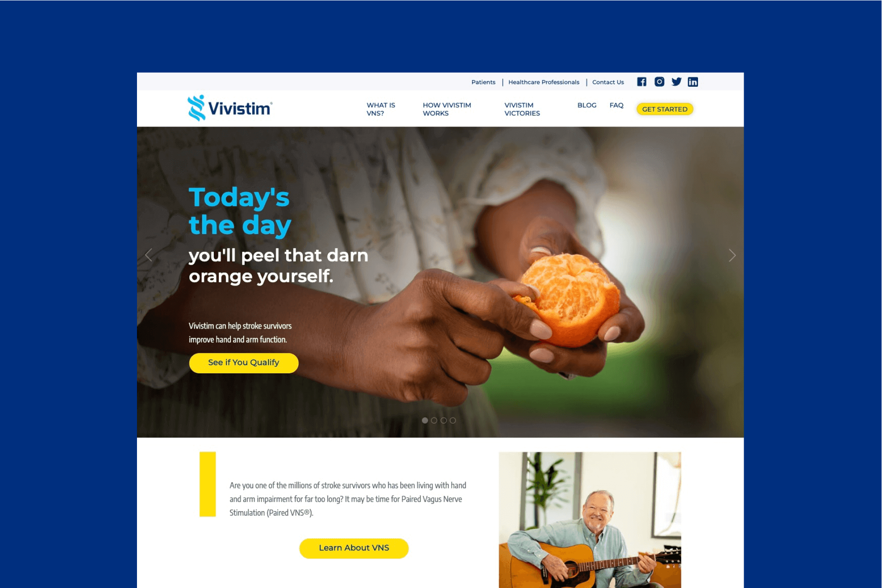Image resolution: width=882 pixels, height=588 pixels.
Task: Select the Patients menu item
Action: click(x=483, y=81)
